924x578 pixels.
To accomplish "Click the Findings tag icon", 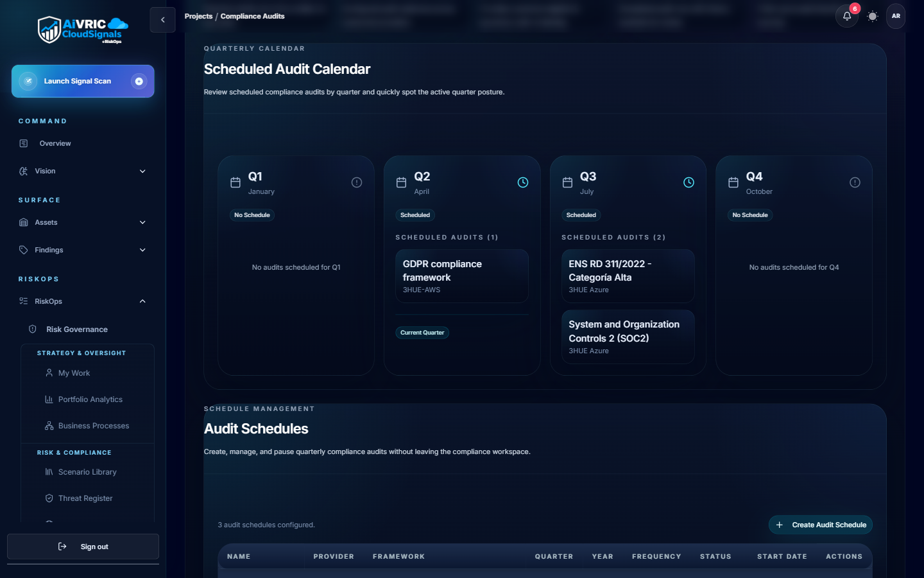I will point(24,250).
